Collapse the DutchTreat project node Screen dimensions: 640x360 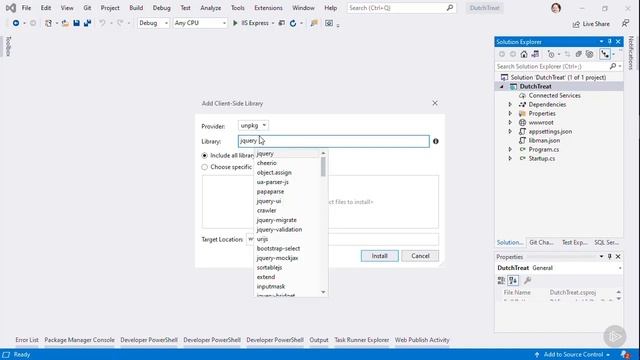click(x=502, y=87)
